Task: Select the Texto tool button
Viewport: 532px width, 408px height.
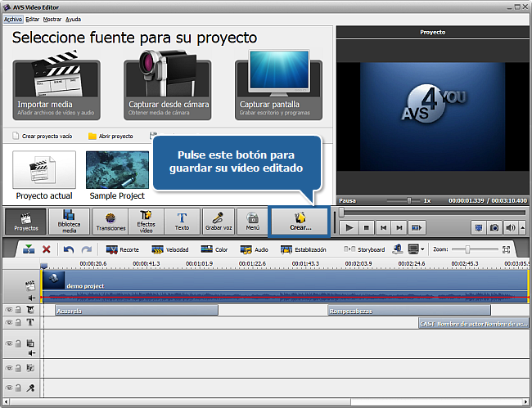Action: 183,222
